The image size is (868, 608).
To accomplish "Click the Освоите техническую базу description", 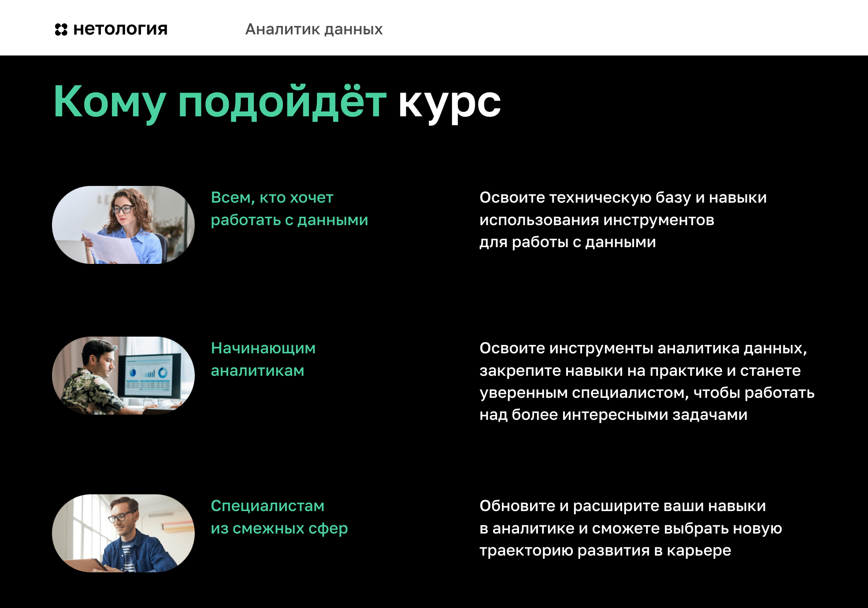I will pyautogui.click(x=623, y=220).
